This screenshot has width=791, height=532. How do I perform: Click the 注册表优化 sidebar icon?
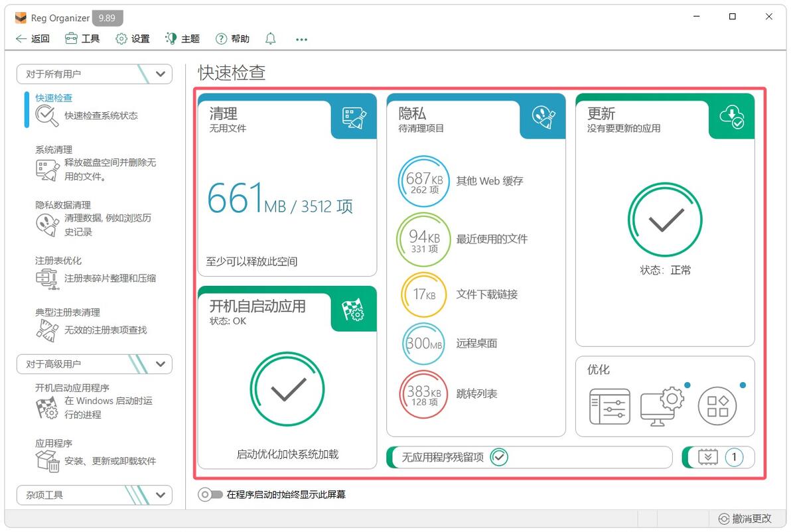[47, 279]
